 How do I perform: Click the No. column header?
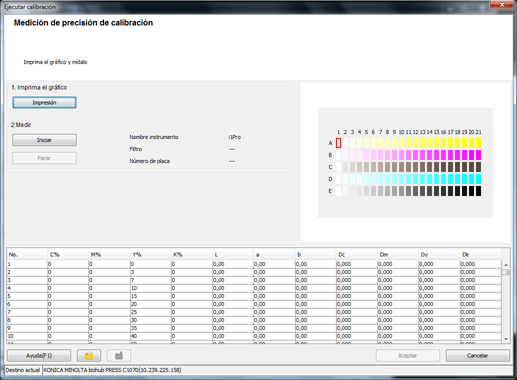pyautogui.click(x=27, y=255)
